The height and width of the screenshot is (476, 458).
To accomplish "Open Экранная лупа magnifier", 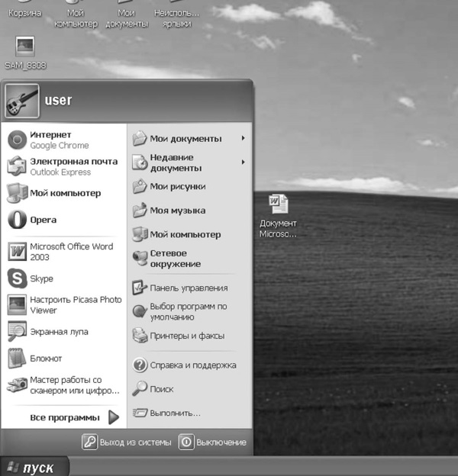I will (17, 332).
